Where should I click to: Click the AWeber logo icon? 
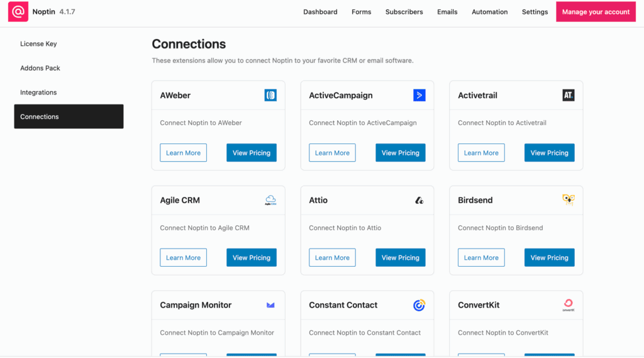270,96
